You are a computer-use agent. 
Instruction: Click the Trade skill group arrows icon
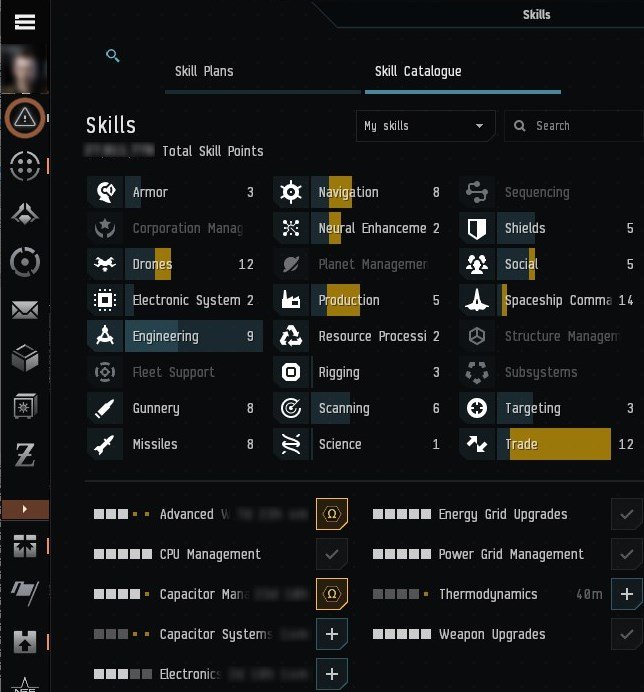click(477, 444)
